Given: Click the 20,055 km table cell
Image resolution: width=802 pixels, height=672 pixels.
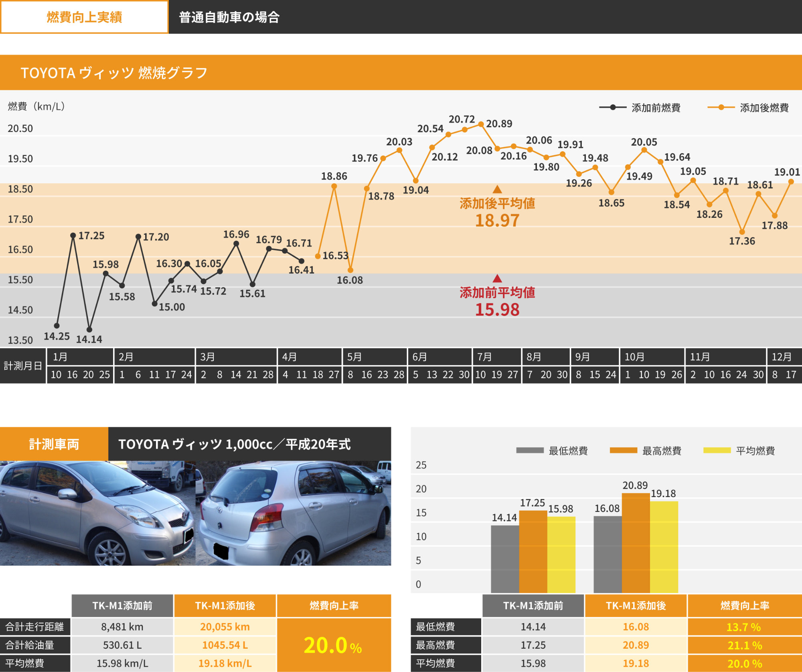Looking at the screenshot, I should point(225,627).
